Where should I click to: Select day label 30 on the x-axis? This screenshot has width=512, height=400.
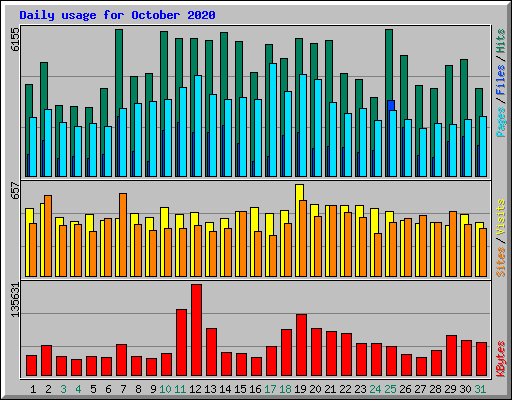[x=465, y=389]
